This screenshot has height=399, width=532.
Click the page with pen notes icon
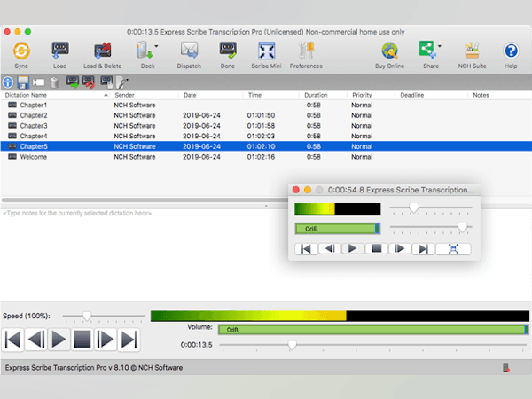(x=121, y=82)
